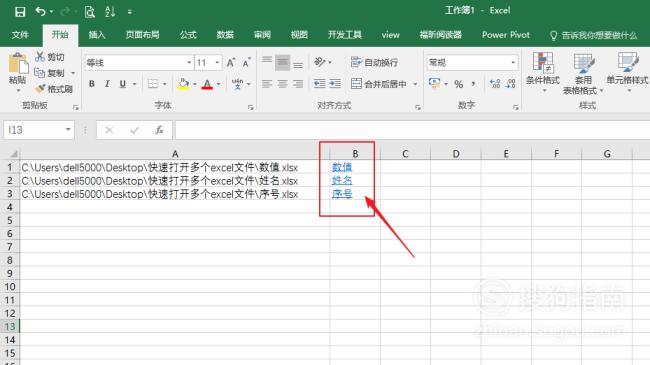Toggle Italic formatting

pos(107,84)
